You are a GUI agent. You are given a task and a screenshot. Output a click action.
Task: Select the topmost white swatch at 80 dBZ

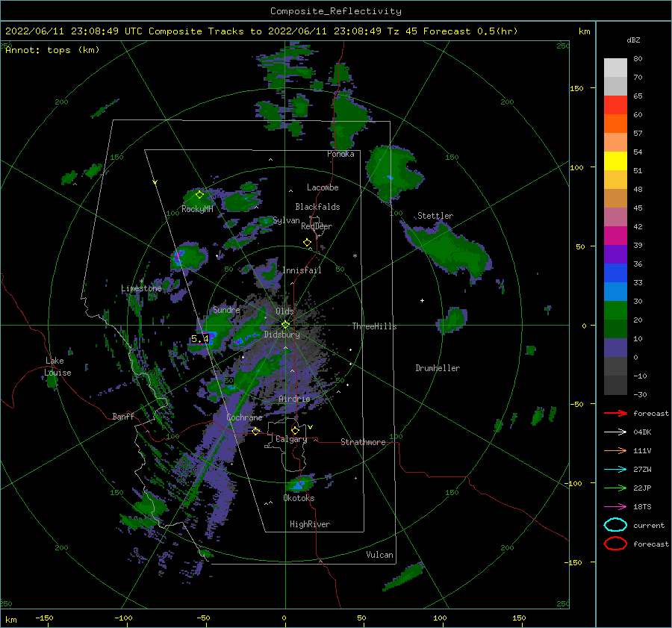pyautogui.click(x=615, y=68)
